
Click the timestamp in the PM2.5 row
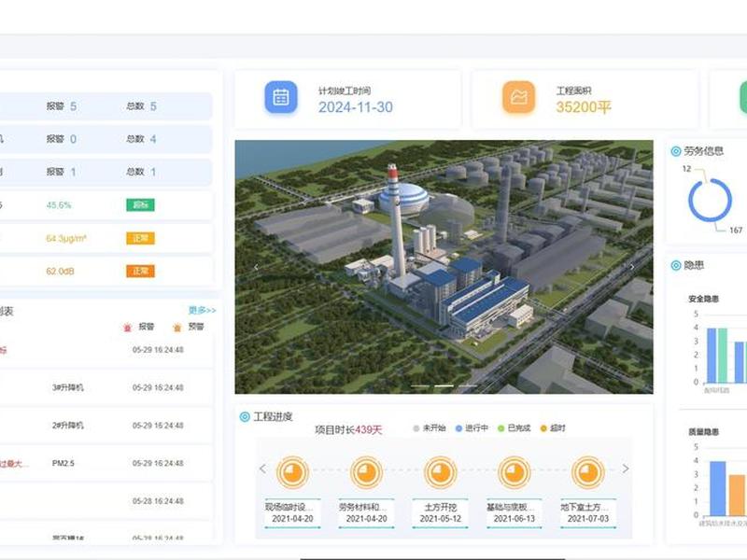158,463
